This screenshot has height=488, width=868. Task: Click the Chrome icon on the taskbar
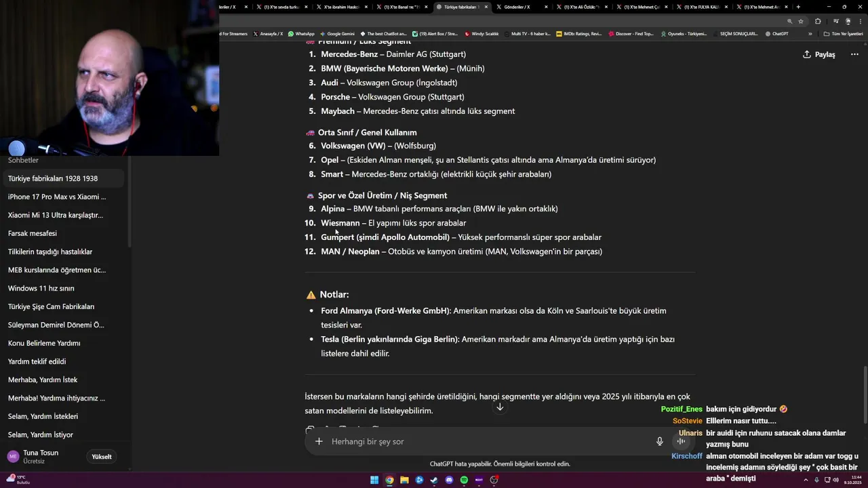(x=389, y=480)
